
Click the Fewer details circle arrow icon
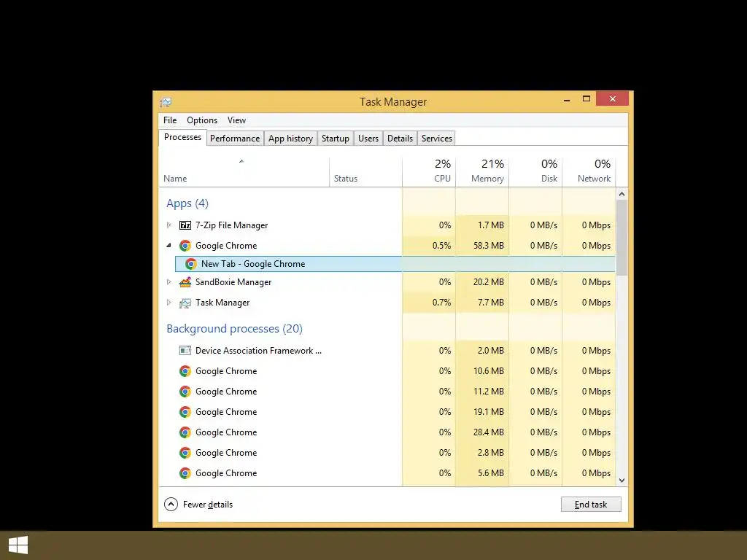(171, 505)
